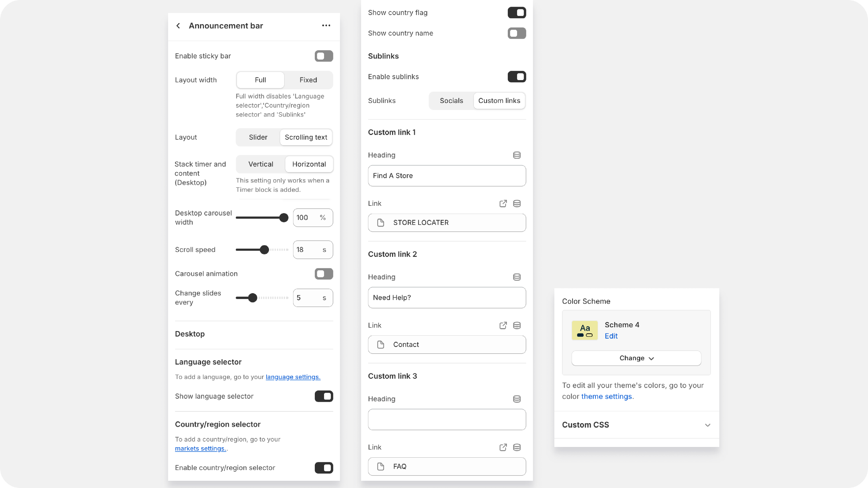This screenshot has width=868, height=488.
Task: Open the language settings link
Action: coord(293,377)
